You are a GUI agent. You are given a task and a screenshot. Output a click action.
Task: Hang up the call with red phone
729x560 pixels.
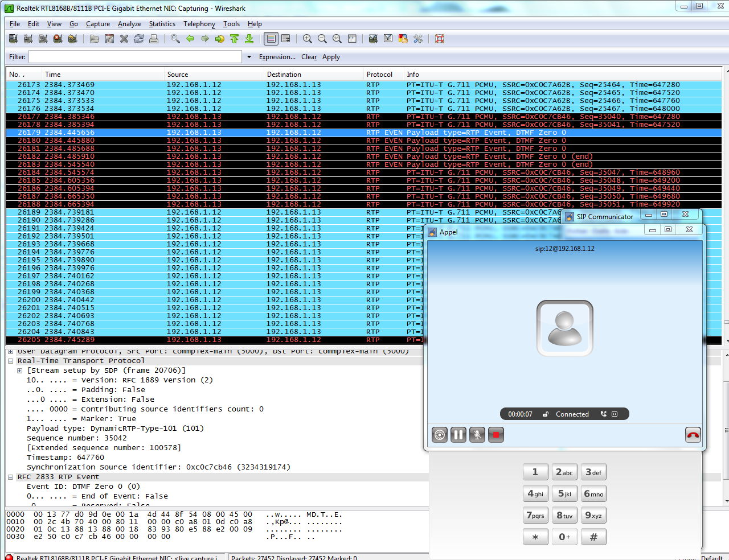point(693,435)
